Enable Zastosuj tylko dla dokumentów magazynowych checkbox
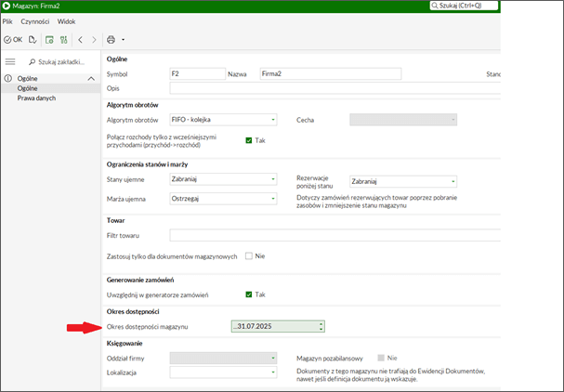564x392 pixels. (x=249, y=255)
